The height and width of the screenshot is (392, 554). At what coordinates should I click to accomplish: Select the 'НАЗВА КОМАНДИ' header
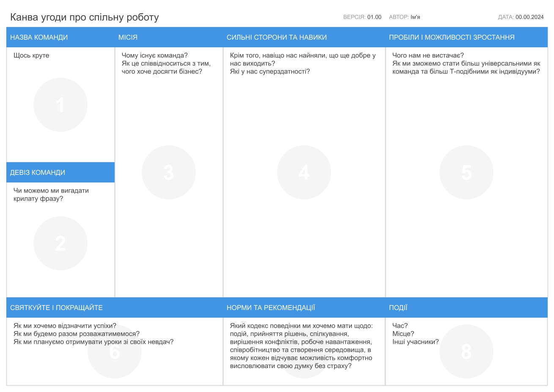pos(39,37)
